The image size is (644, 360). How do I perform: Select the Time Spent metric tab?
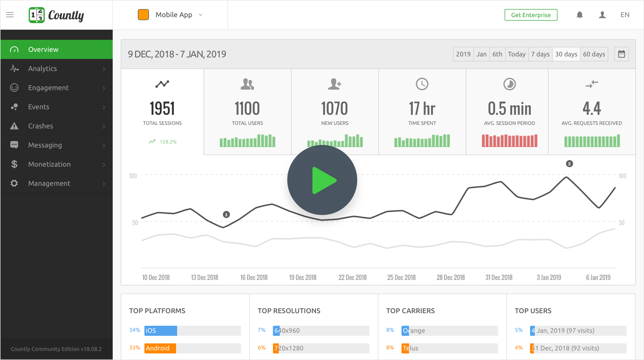[422, 112]
